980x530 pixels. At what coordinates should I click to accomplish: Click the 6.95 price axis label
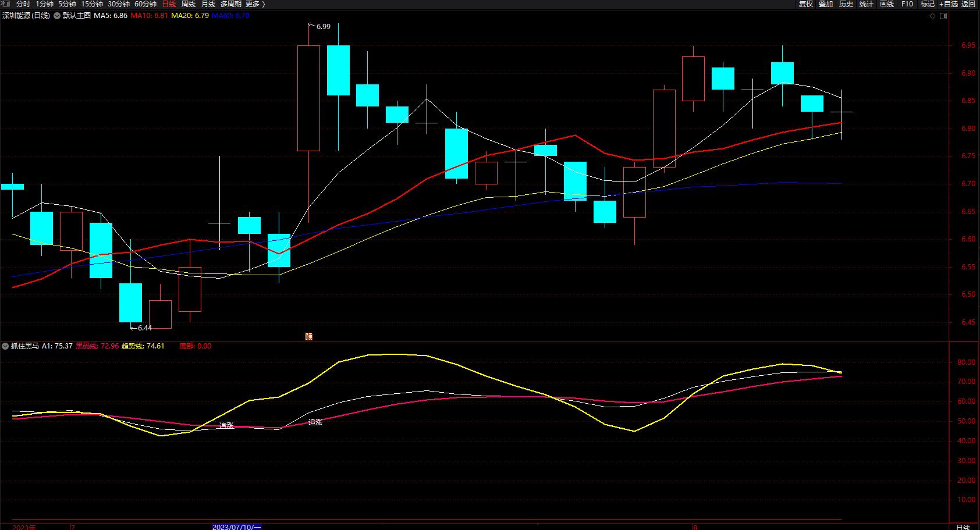(x=968, y=45)
